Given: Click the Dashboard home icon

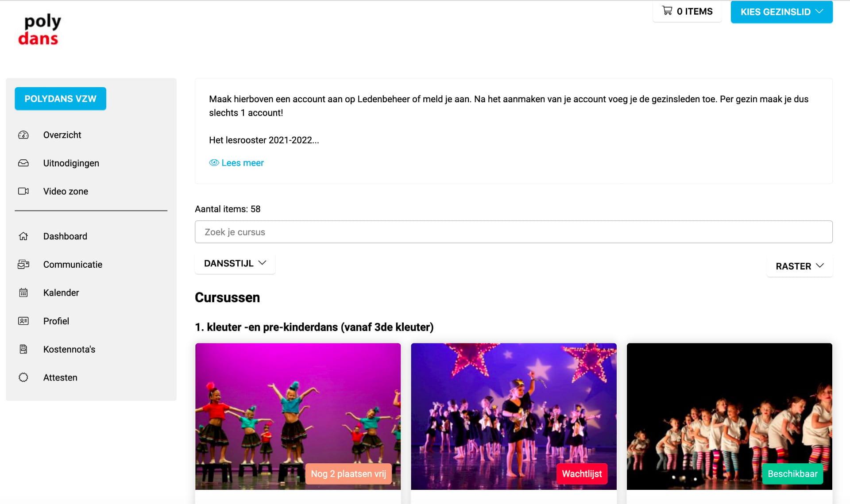Looking at the screenshot, I should click(23, 236).
